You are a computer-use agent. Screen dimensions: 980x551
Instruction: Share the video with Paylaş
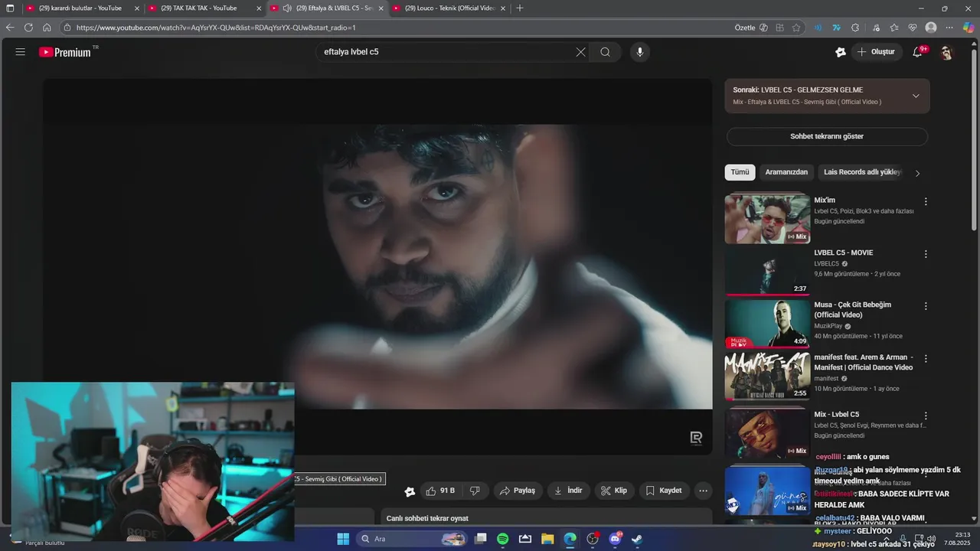517,491
